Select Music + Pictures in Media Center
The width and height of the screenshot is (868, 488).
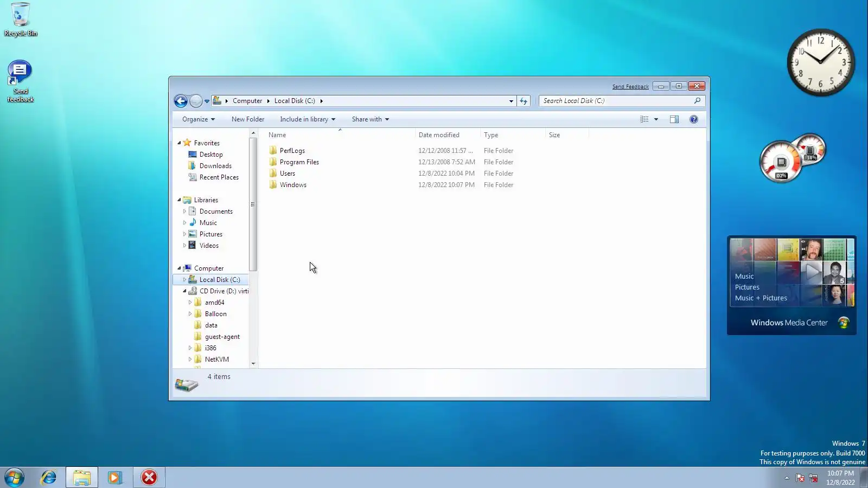coord(761,298)
